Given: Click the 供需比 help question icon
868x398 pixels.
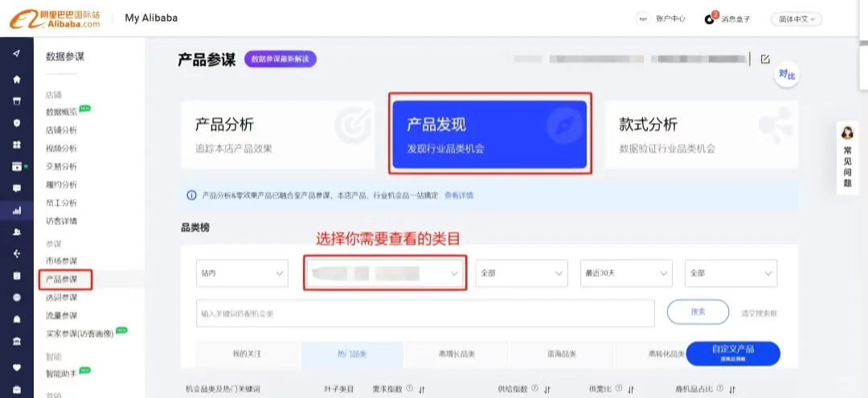Looking at the screenshot, I should pyautogui.click(x=619, y=388).
